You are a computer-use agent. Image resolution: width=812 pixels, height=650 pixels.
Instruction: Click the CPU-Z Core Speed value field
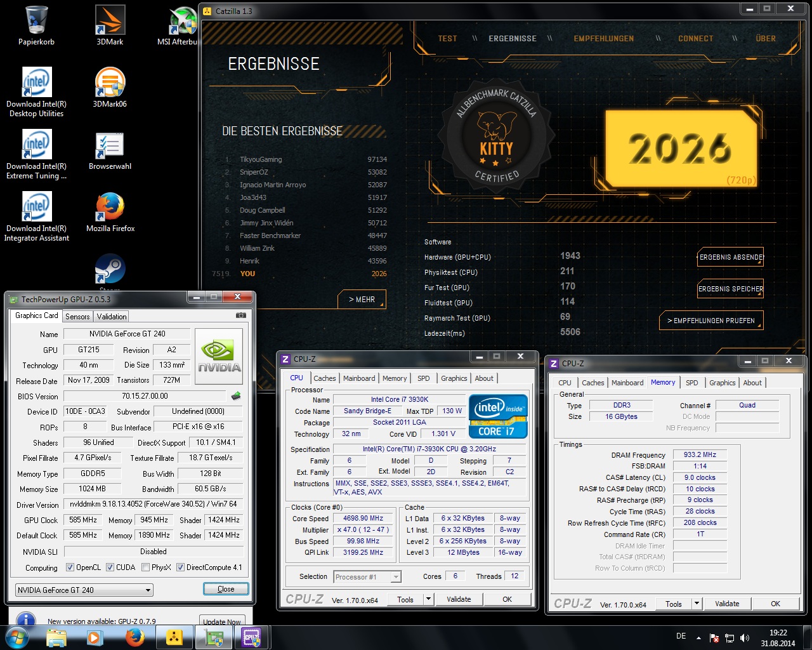(x=363, y=518)
